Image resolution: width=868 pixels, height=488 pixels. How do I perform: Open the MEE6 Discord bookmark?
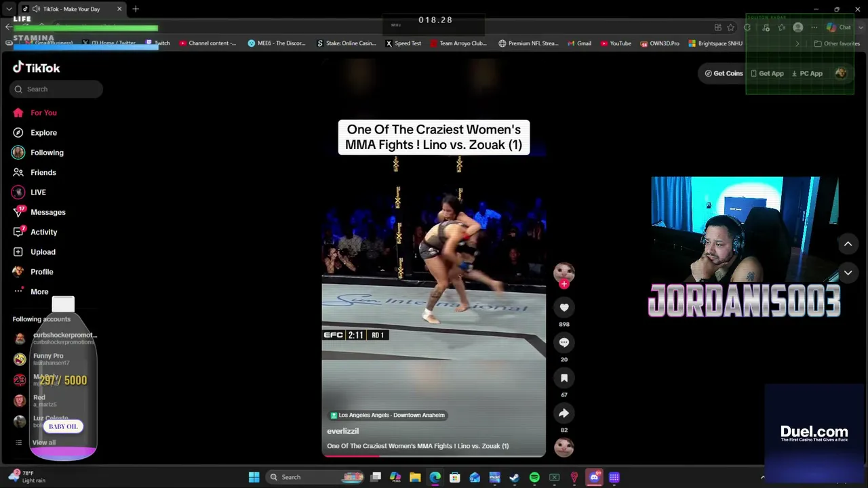tap(277, 43)
